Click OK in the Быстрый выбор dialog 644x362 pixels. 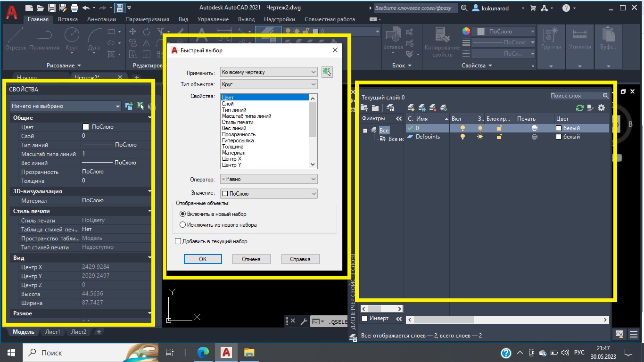(x=203, y=259)
